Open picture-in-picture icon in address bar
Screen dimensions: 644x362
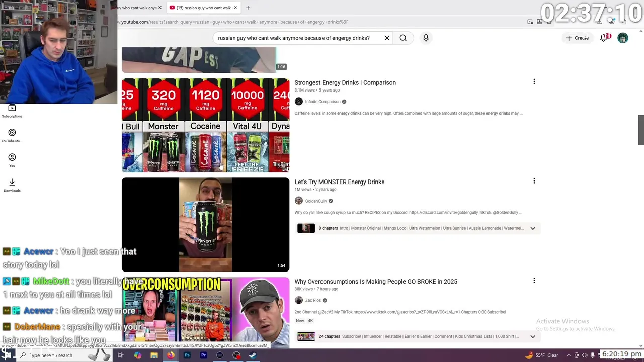pos(530,22)
